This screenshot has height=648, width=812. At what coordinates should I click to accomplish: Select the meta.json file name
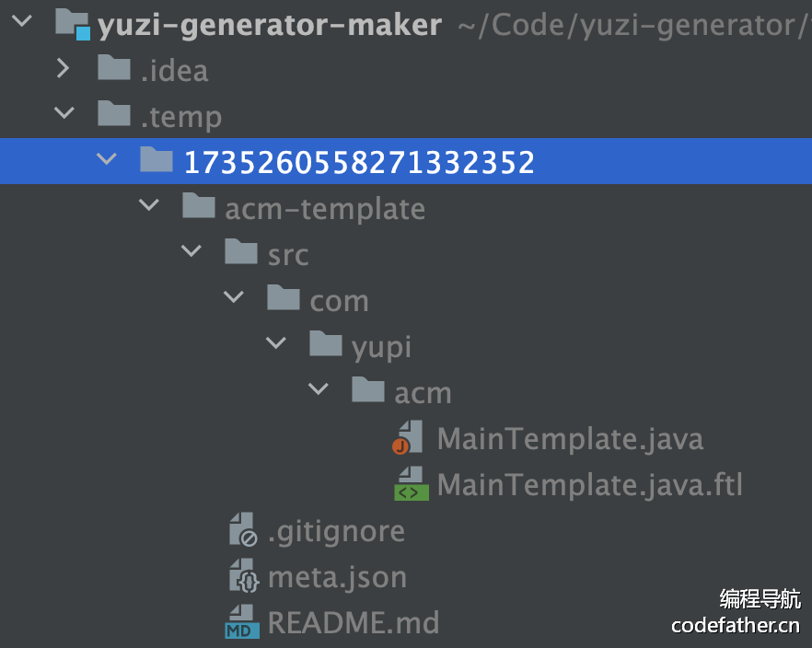pyautogui.click(x=337, y=577)
